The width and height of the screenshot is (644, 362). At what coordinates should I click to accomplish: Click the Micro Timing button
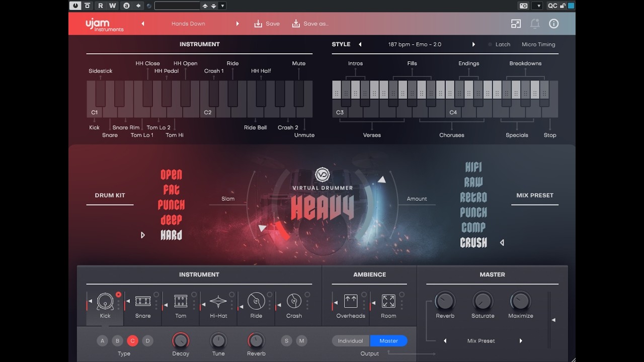[538, 44]
